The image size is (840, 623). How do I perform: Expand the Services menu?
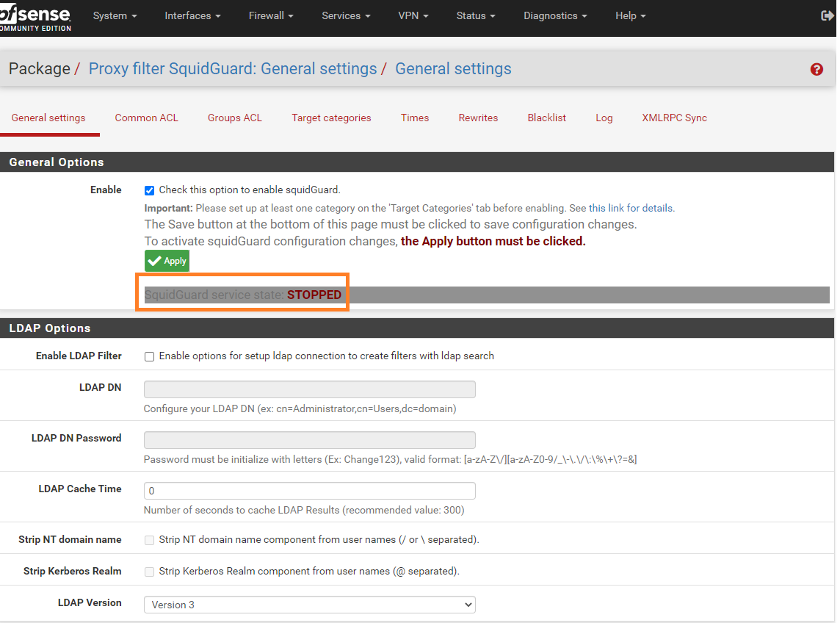346,15
